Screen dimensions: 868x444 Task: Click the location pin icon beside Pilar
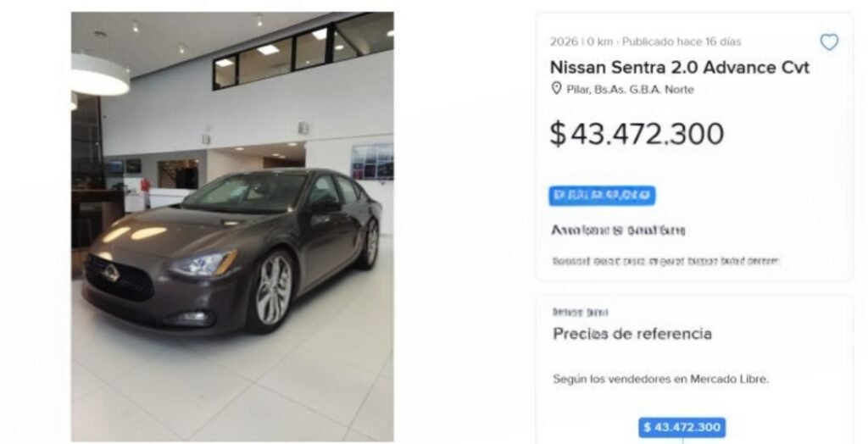(x=556, y=89)
